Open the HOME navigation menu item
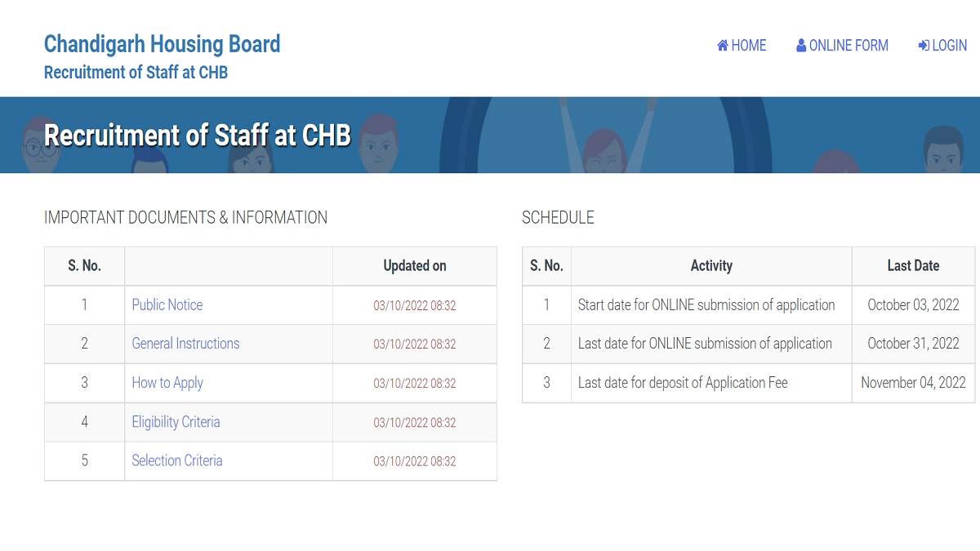980x551 pixels. coord(747,46)
